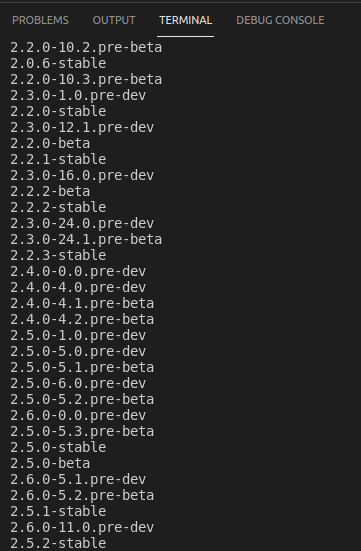Click the 2.3.0-16.0.pre-dev line
This screenshot has width=361, height=551.
82,175
